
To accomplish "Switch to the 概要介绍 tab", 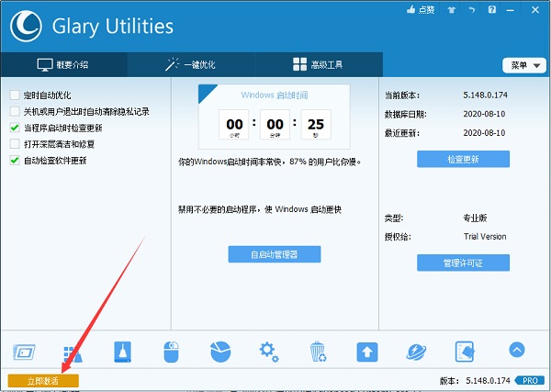I will click(63, 64).
